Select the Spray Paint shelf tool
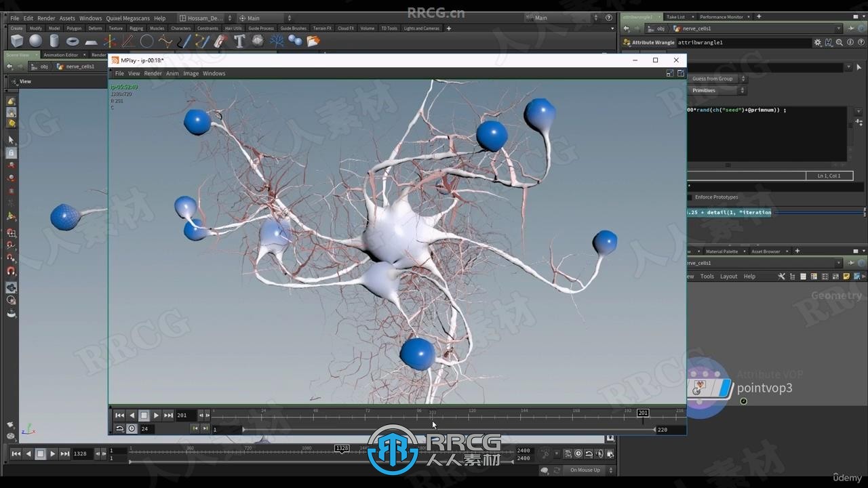 220,41
